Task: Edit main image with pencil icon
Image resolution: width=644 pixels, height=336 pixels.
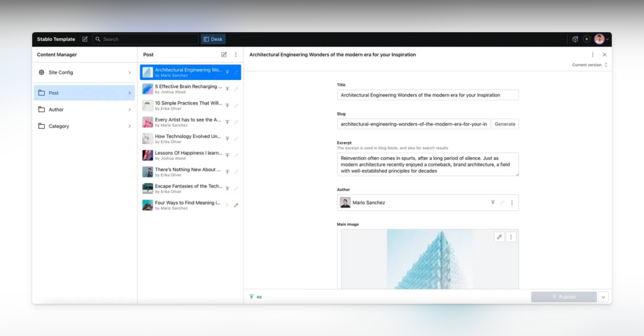Action: [499, 237]
